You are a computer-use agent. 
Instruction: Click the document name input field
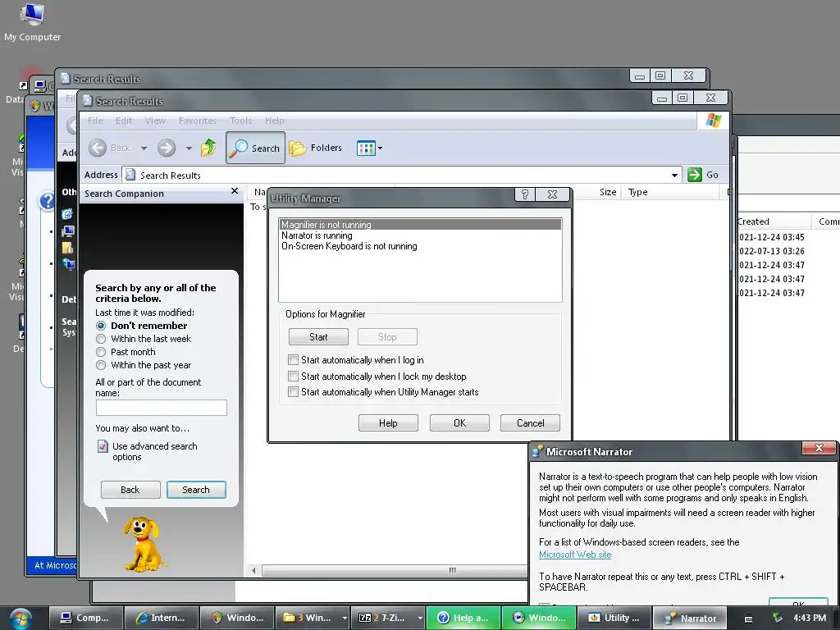162,408
